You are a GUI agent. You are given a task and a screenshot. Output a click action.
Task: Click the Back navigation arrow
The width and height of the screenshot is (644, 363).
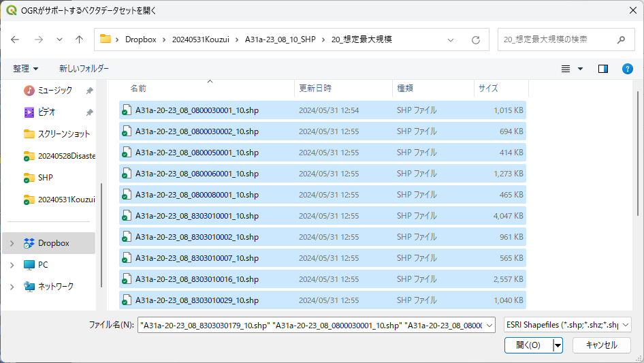[16, 40]
